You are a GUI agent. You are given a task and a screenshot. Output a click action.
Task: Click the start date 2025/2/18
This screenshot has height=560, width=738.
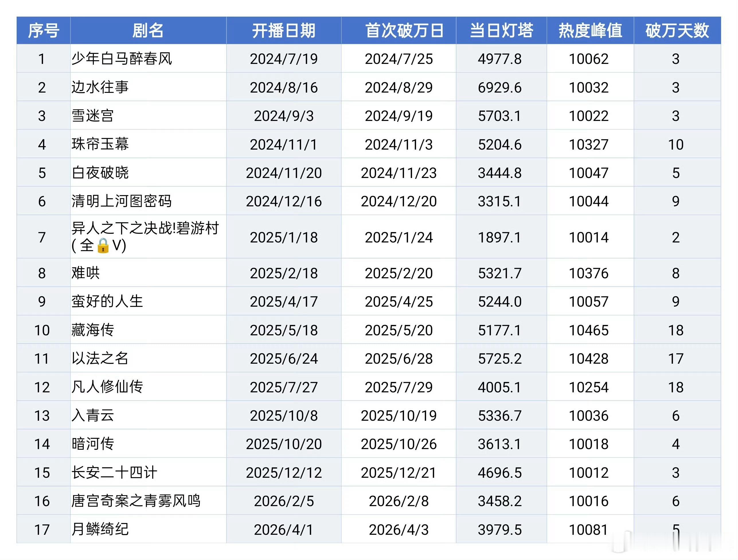click(x=284, y=273)
